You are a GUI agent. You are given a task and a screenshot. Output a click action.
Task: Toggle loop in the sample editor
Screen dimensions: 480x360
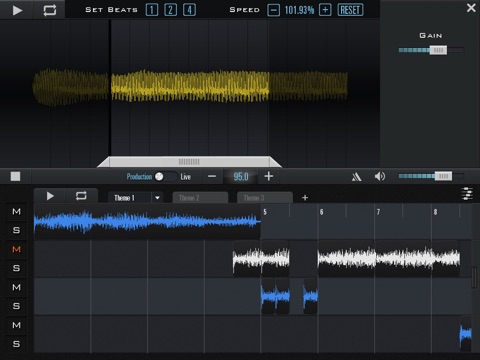[50, 10]
